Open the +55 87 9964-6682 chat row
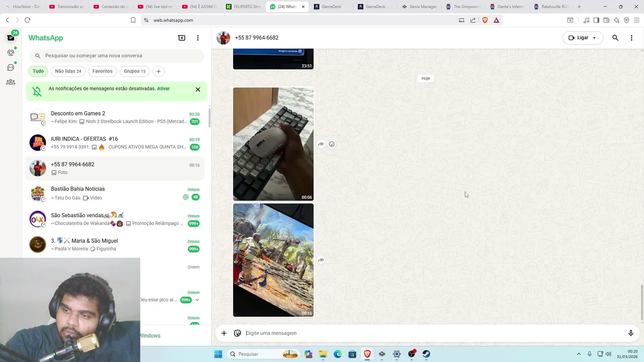 (x=115, y=168)
